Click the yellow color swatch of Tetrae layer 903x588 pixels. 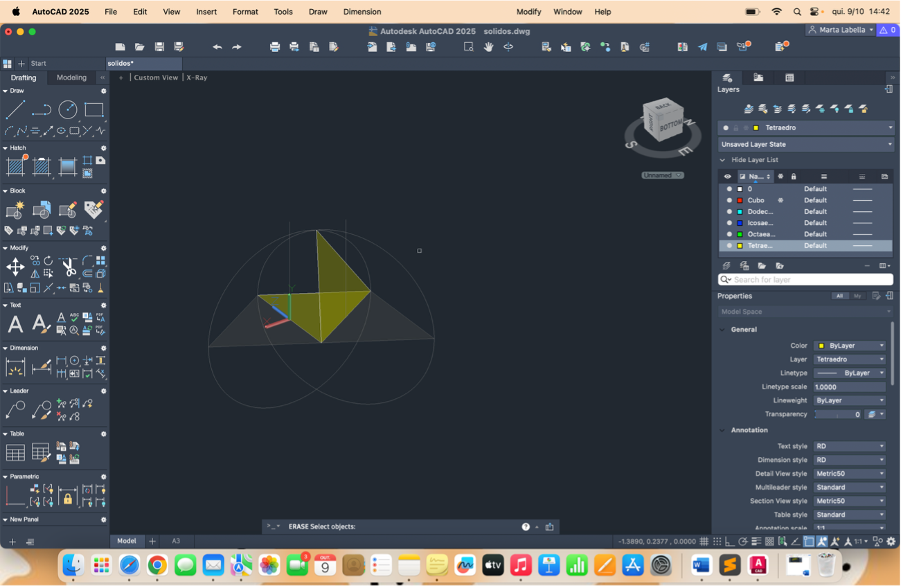pyautogui.click(x=740, y=246)
